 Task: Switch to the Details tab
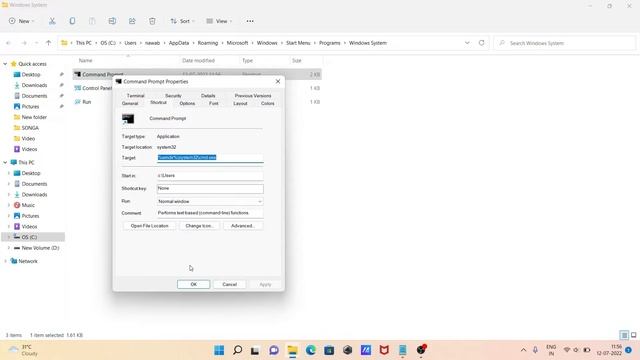(208, 96)
